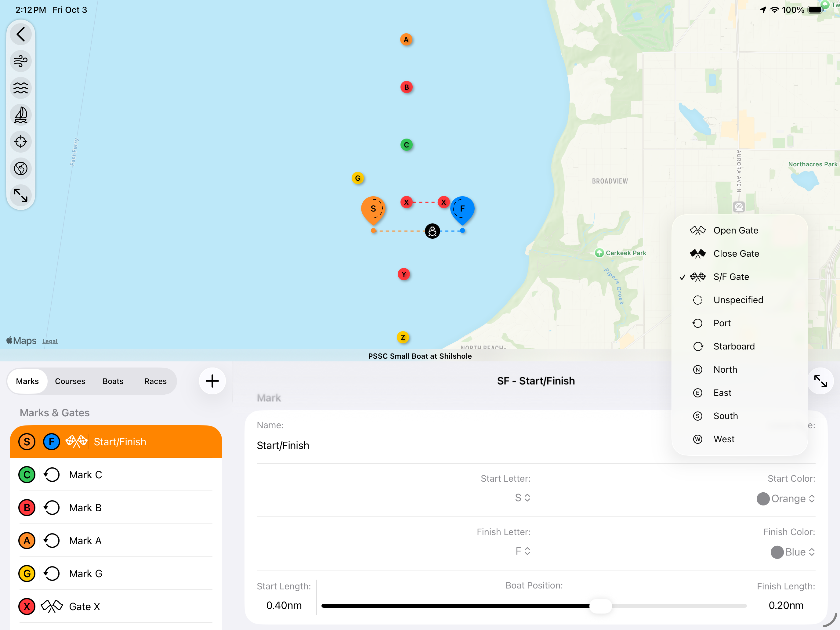Choose Open Gate from the popup menu
The height and width of the screenshot is (630, 840).
735,230
